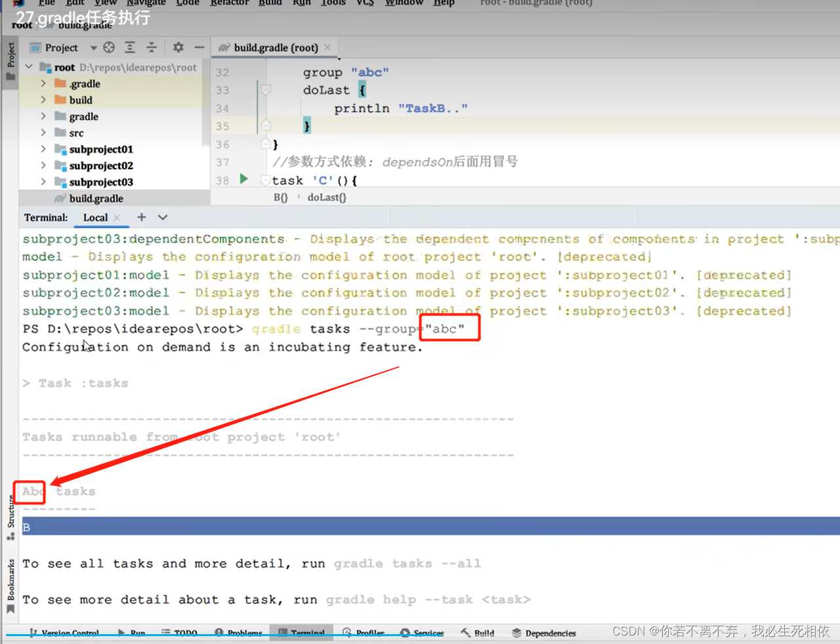This screenshot has width=840, height=644.
Task: Click line number 38 in gutter
Action: tap(222, 180)
